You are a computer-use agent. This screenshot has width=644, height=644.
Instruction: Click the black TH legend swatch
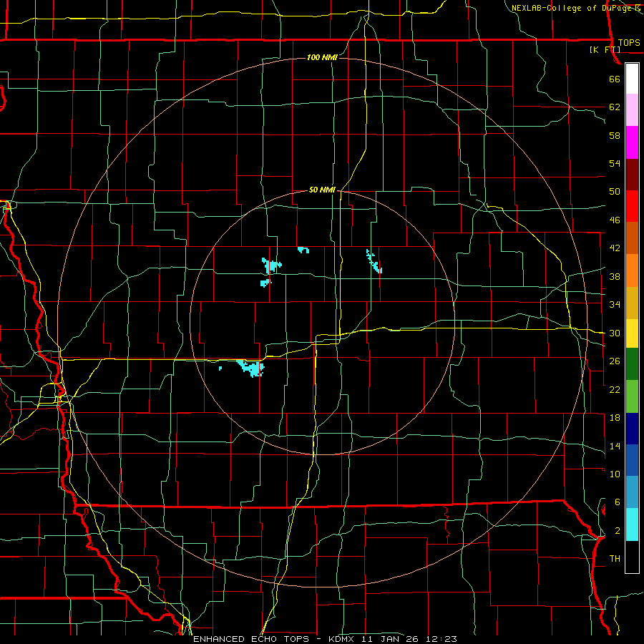[x=632, y=557]
